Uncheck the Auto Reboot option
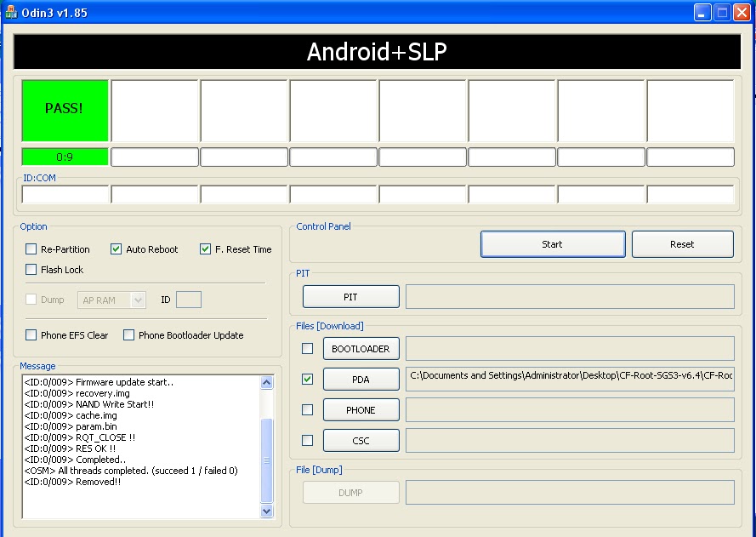Screen dimensions: 756x537 pyautogui.click(x=116, y=249)
